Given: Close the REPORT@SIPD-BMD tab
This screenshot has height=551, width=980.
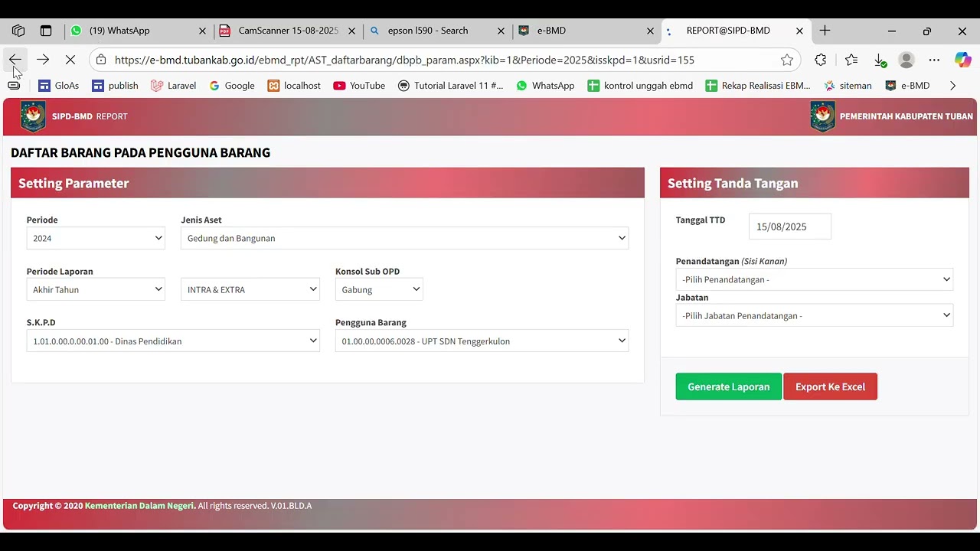Looking at the screenshot, I should coord(799,31).
